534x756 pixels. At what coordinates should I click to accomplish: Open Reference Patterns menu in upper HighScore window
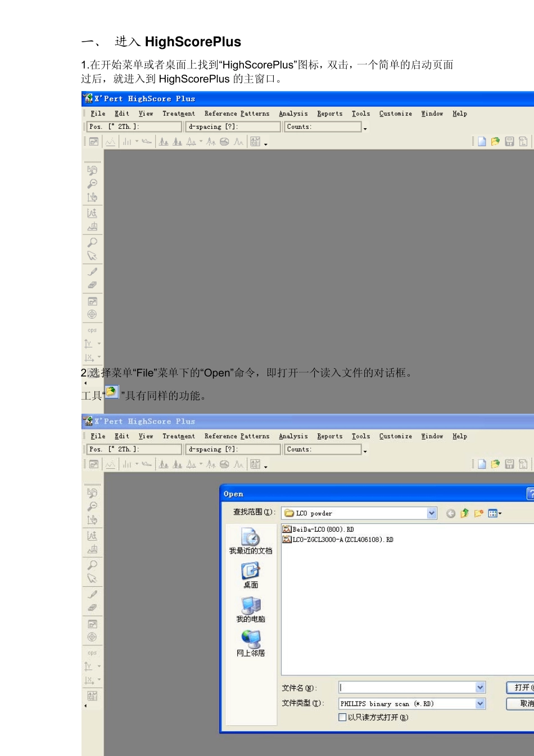click(x=237, y=114)
